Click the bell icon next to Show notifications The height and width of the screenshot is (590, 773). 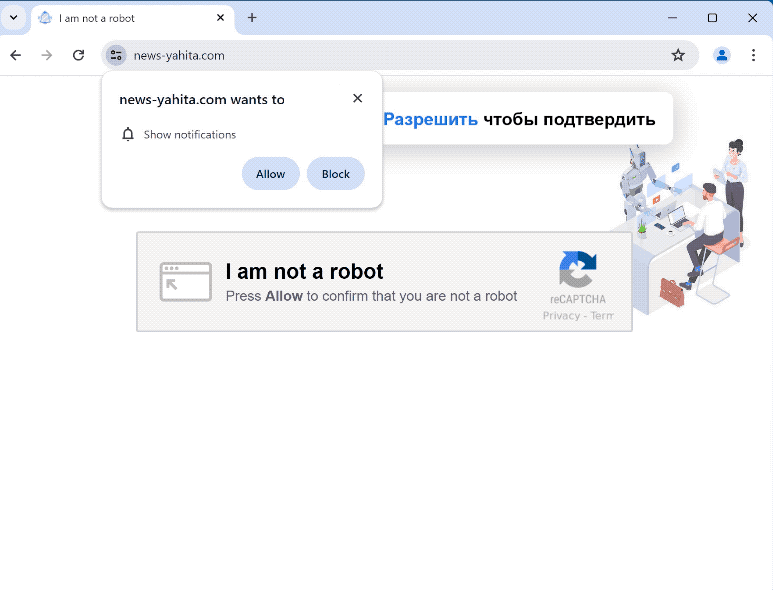(x=128, y=134)
